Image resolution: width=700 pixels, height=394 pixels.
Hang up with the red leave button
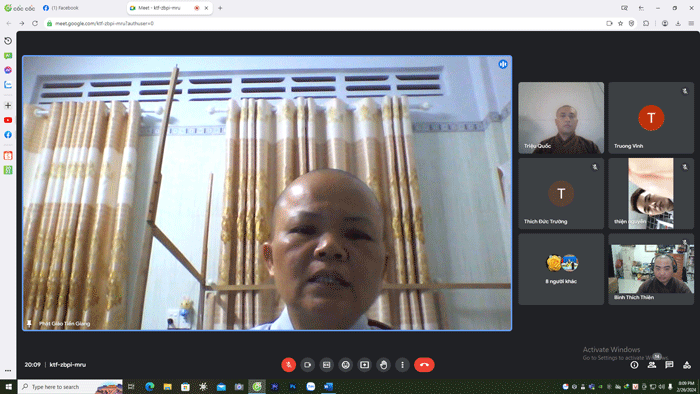click(x=424, y=365)
